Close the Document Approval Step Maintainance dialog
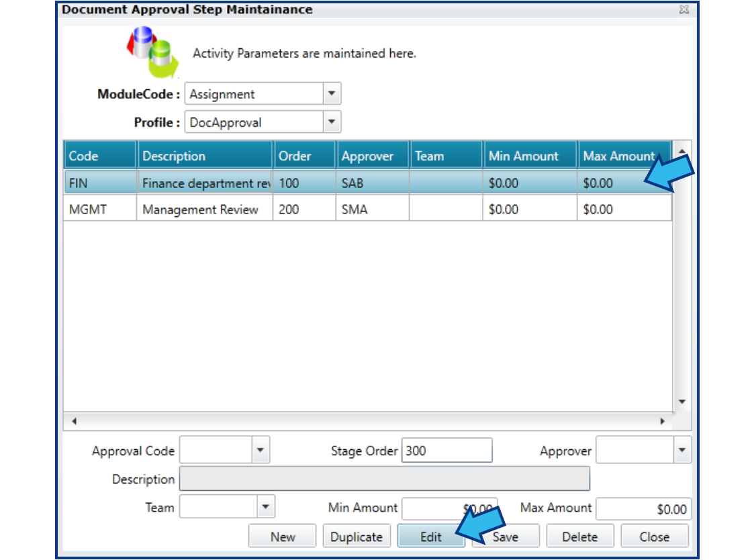Screen dimensions: 754x560 coord(684,9)
